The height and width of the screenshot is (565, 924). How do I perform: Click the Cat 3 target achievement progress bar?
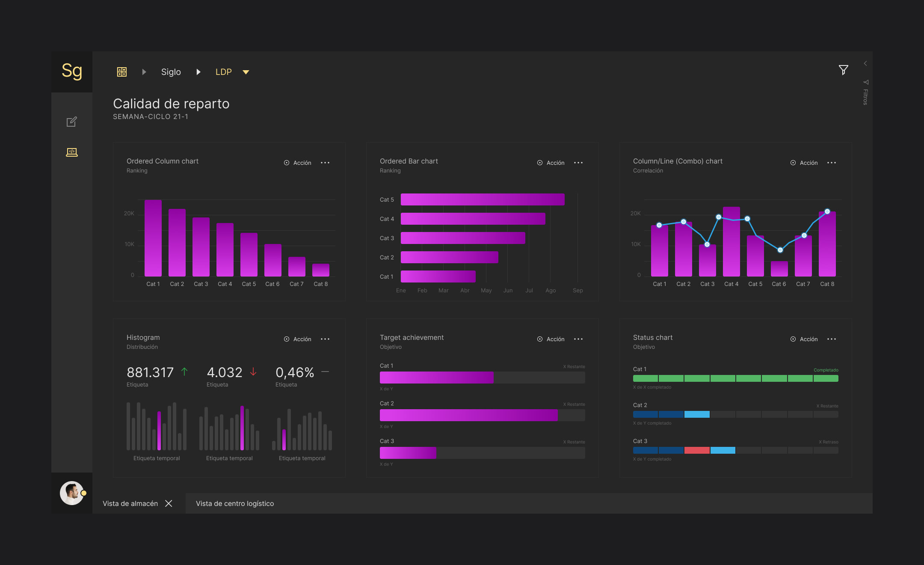point(483,453)
